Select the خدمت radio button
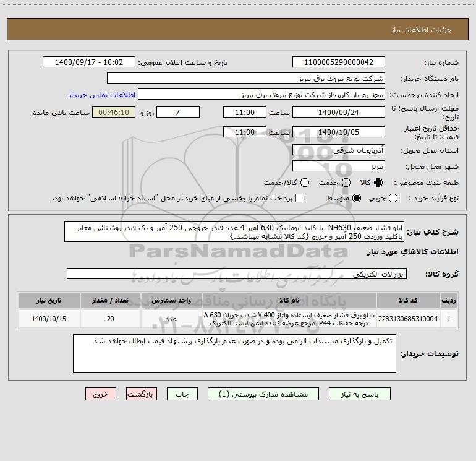Viewport: 476px width, 461px height. (346, 183)
